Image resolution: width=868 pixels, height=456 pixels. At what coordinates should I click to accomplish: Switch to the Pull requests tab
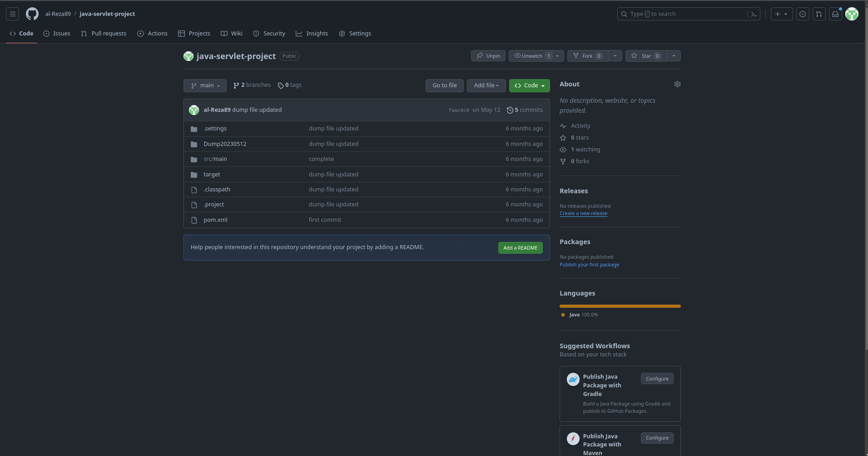104,34
